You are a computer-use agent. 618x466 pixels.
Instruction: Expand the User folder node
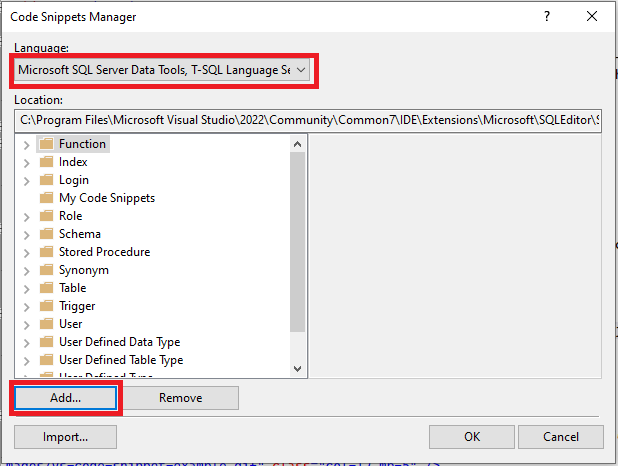tap(26, 325)
